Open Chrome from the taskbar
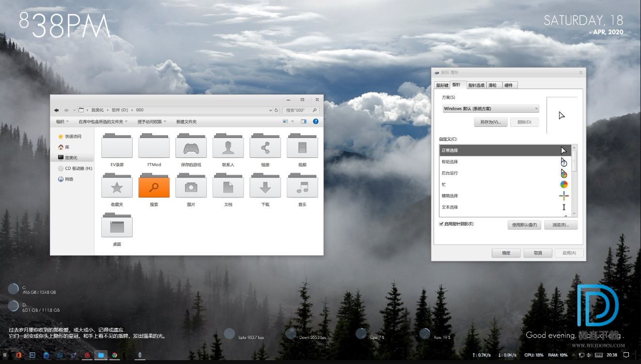The height and width of the screenshot is (364, 641). pos(114,355)
